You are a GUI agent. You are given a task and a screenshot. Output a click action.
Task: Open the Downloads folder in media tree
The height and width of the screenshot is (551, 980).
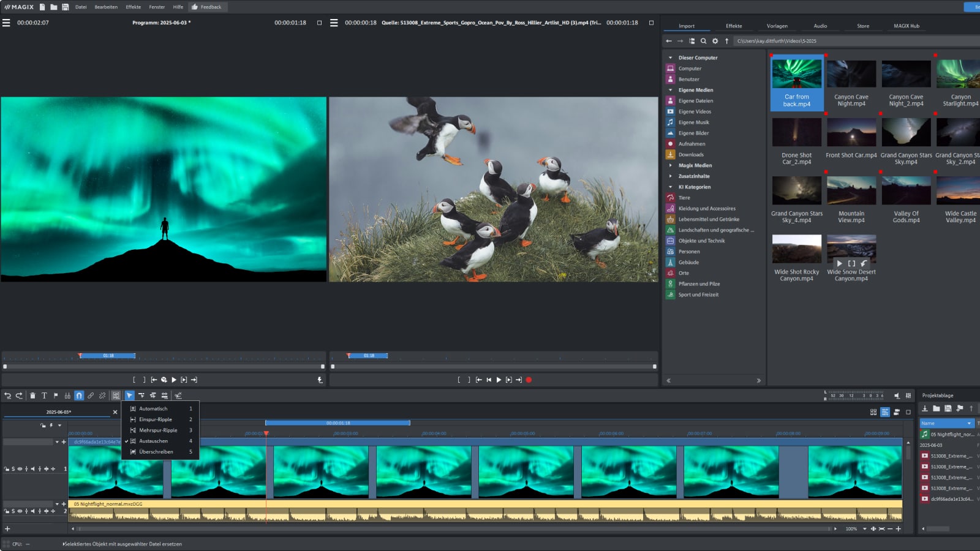[691, 154]
